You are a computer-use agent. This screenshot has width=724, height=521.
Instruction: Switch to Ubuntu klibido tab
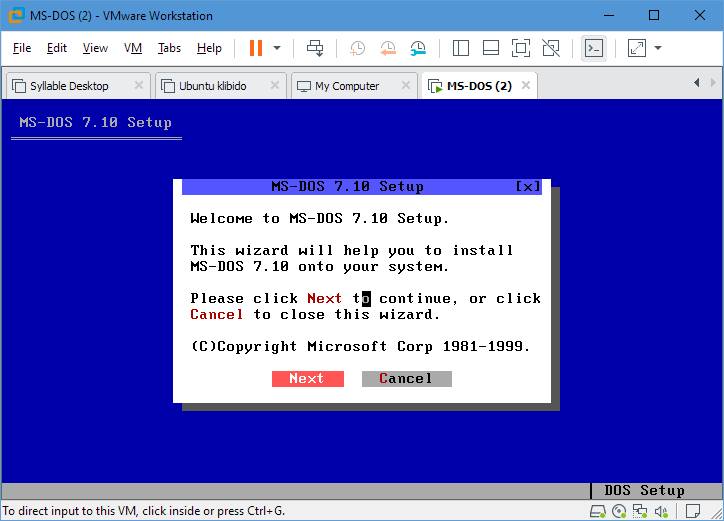point(212,86)
